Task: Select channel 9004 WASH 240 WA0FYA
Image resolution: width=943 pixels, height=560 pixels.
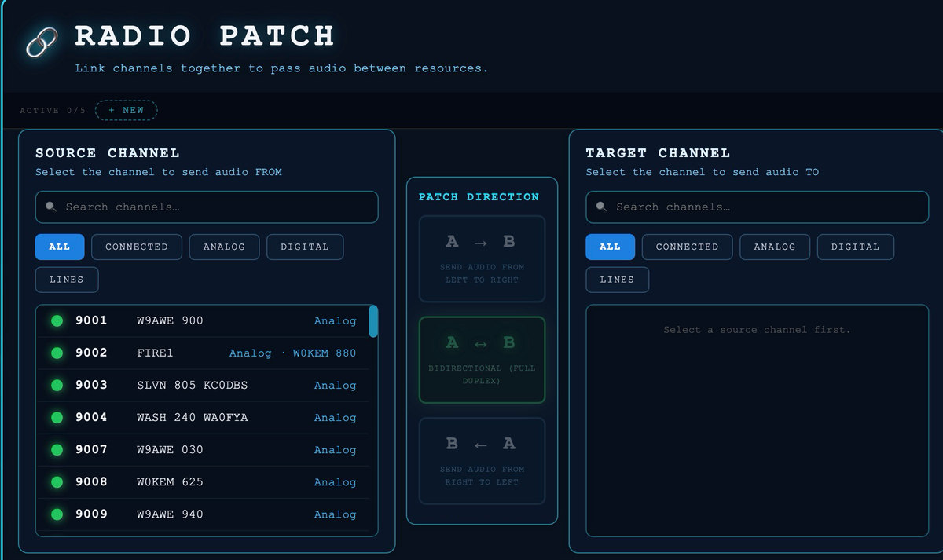Action: point(203,418)
